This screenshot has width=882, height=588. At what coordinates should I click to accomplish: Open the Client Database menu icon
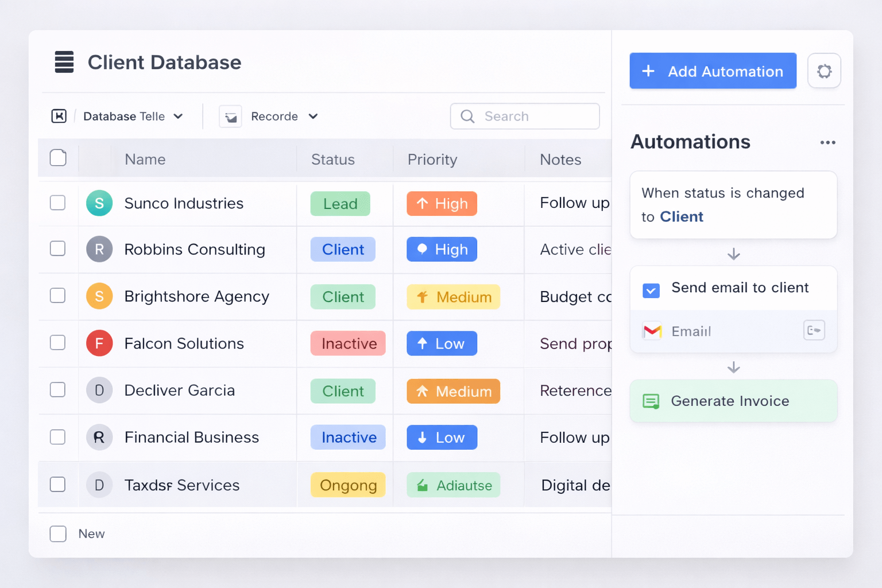[64, 62]
